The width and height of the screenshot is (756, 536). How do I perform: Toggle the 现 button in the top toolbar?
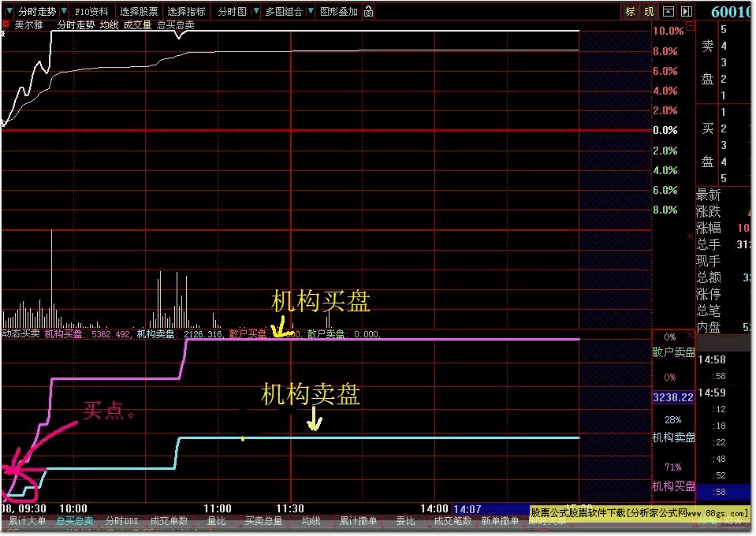click(x=649, y=12)
